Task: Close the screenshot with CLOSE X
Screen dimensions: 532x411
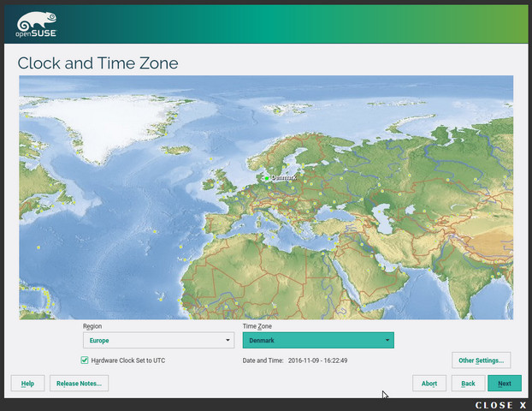Action: click(x=501, y=405)
